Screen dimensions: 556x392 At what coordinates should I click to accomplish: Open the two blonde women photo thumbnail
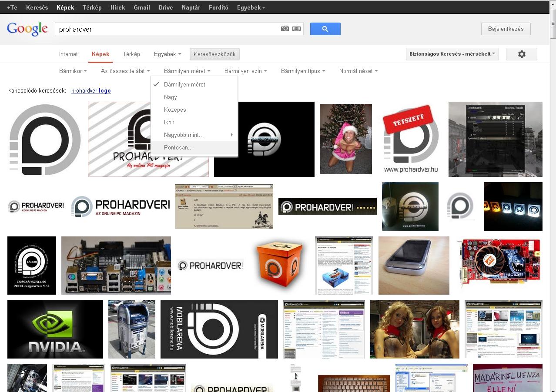pos(415,329)
